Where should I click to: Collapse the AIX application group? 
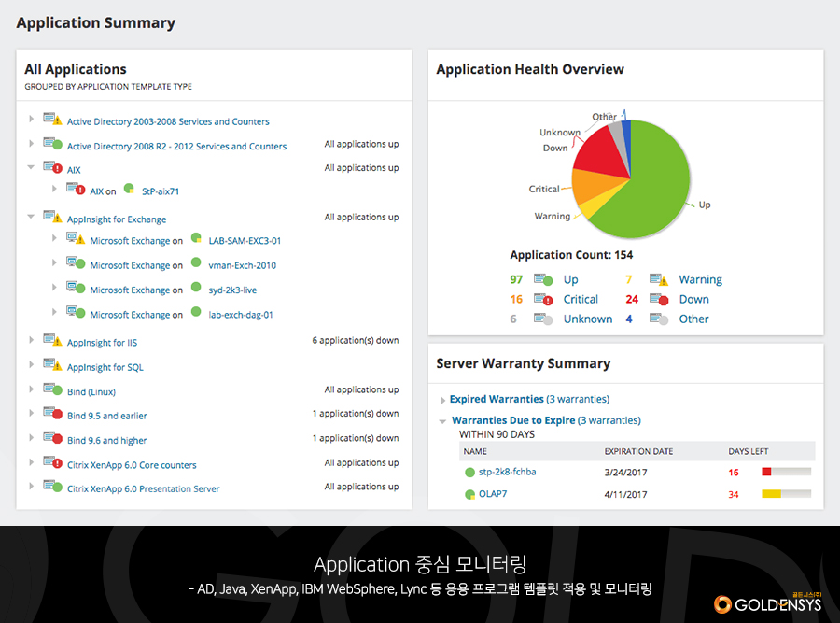[31, 167]
